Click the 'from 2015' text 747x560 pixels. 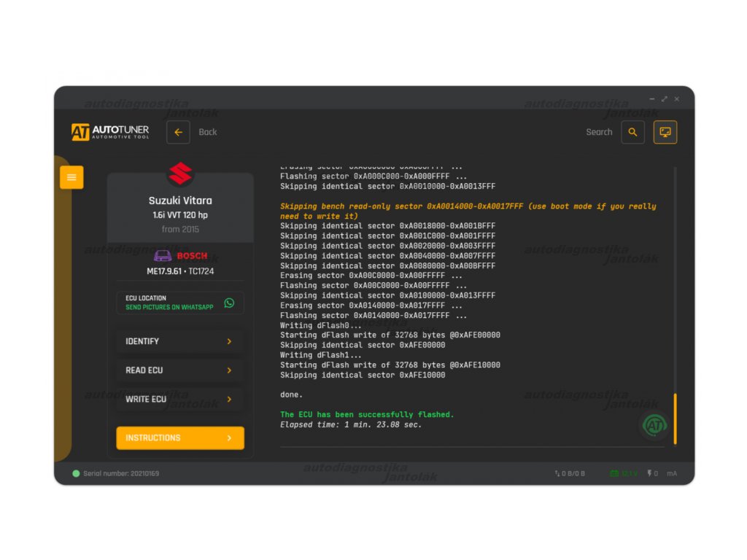tap(180, 230)
